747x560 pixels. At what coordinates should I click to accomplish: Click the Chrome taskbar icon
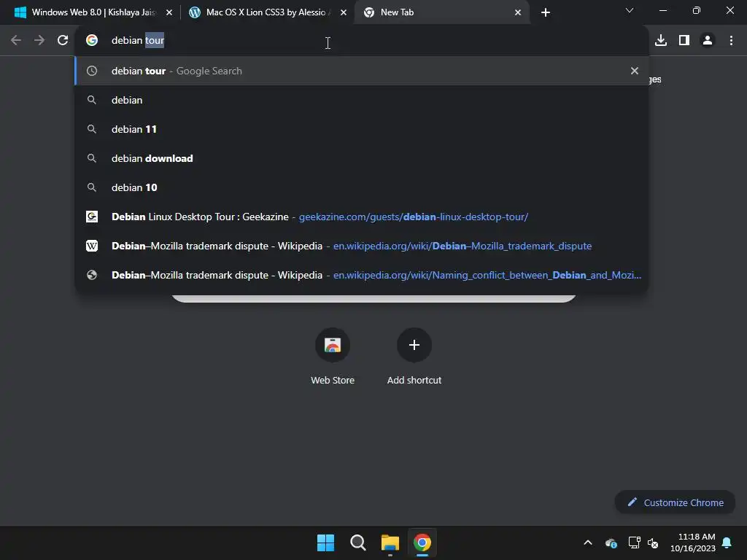[422, 542]
